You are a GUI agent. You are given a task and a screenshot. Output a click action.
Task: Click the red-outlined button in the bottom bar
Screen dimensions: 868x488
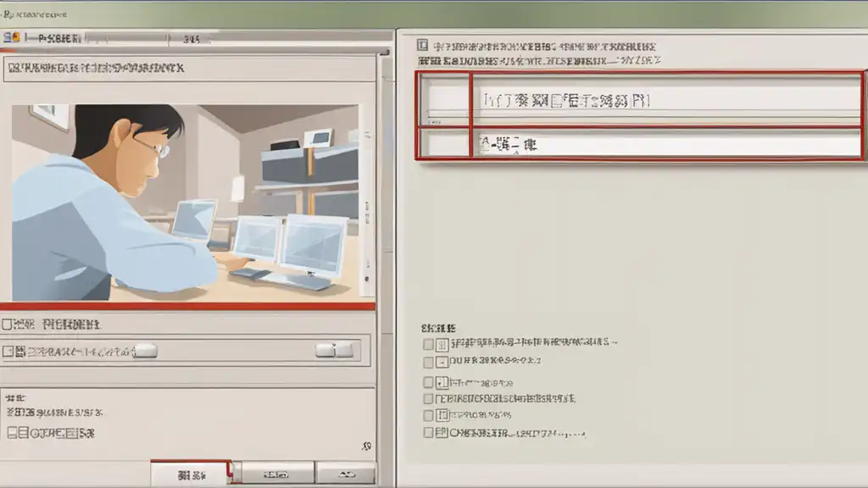(191, 474)
